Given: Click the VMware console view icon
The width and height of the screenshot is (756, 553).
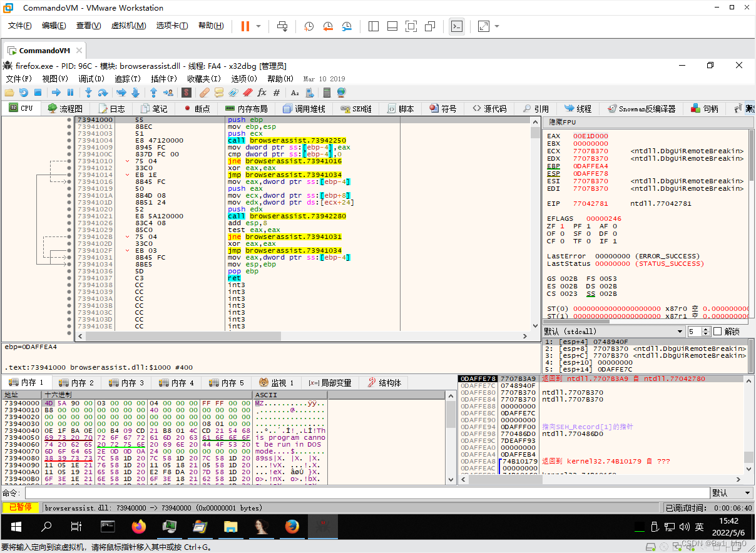Looking at the screenshot, I should click(x=457, y=26).
